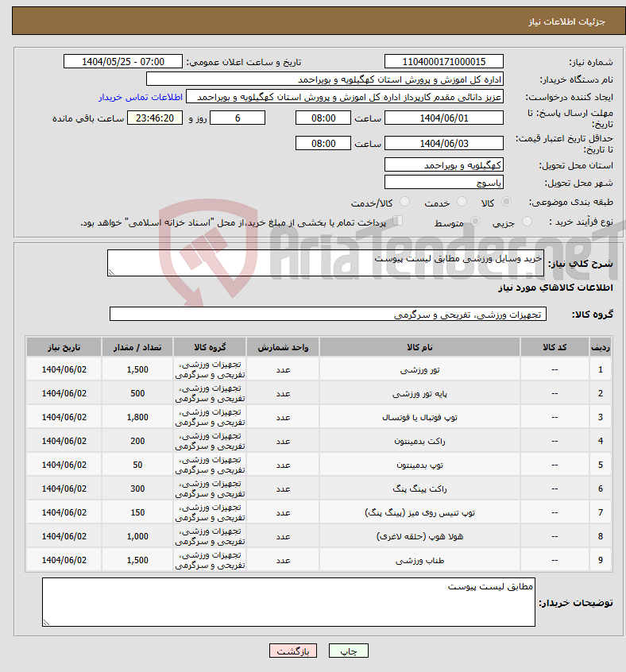The width and height of the screenshot is (626, 672).
Task: Select the هولا هوپ item name
Action: point(419,537)
